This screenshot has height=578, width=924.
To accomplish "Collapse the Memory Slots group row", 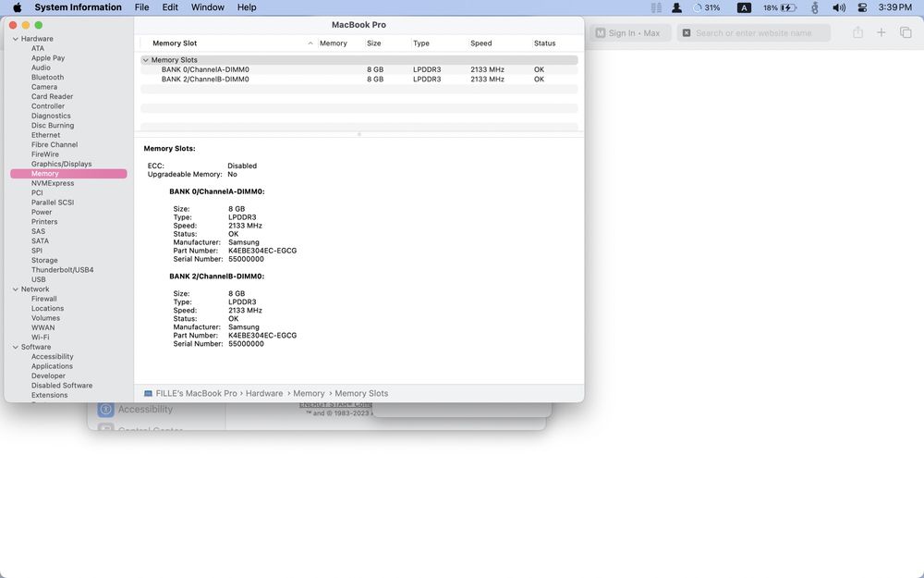I will click(146, 60).
